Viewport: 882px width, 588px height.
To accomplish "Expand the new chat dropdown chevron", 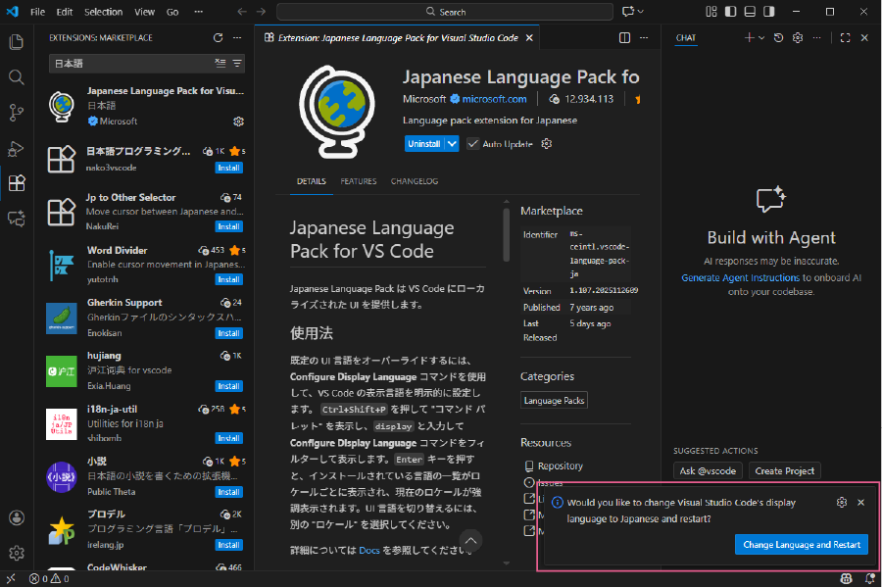I will 761,37.
